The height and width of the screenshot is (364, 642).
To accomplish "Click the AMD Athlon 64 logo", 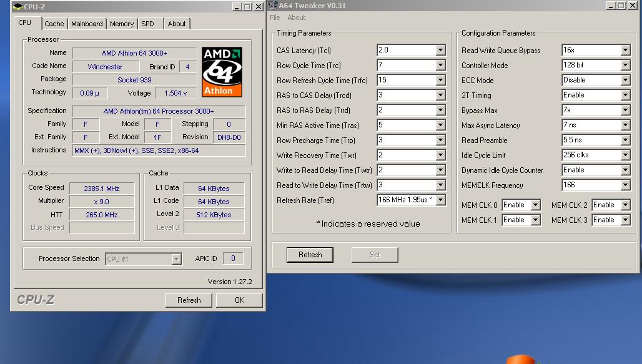I will click(222, 72).
